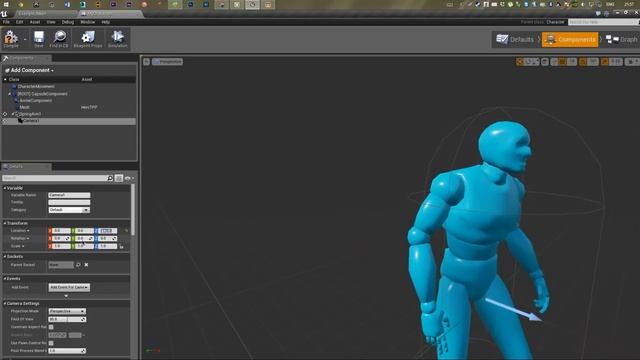Open the Asset menu
This screenshot has width=640, height=360.
[x=35, y=22]
